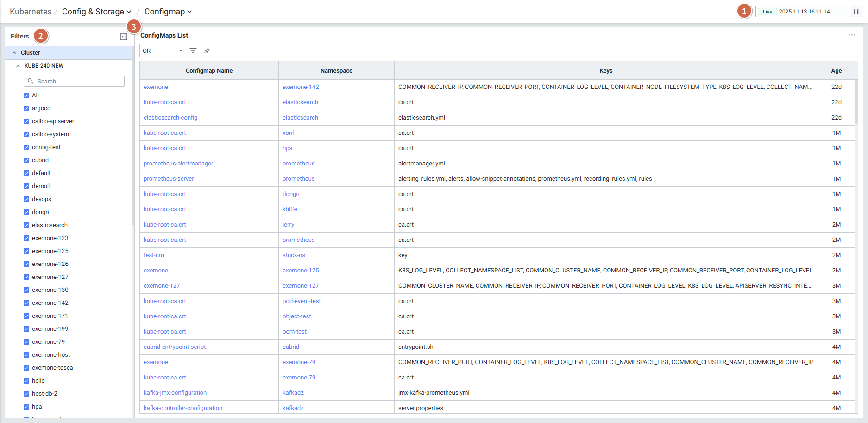
Task: Open ConfigMaps List more options menu
Action: pyautogui.click(x=851, y=35)
